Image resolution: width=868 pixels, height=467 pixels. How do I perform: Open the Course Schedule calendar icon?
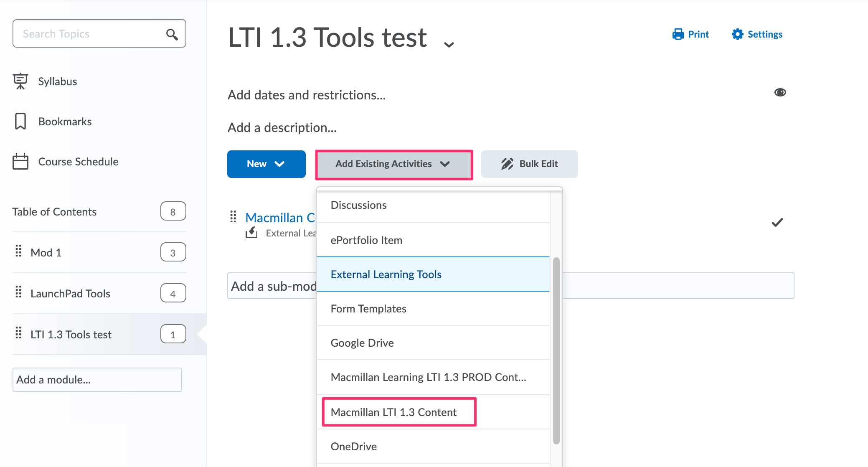click(20, 161)
